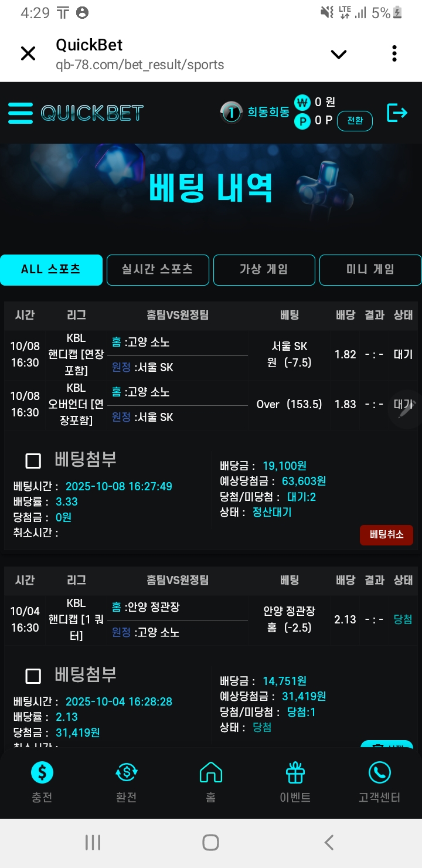
Task: Open the browser three-dot overflow menu
Action: pyautogui.click(x=394, y=54)
